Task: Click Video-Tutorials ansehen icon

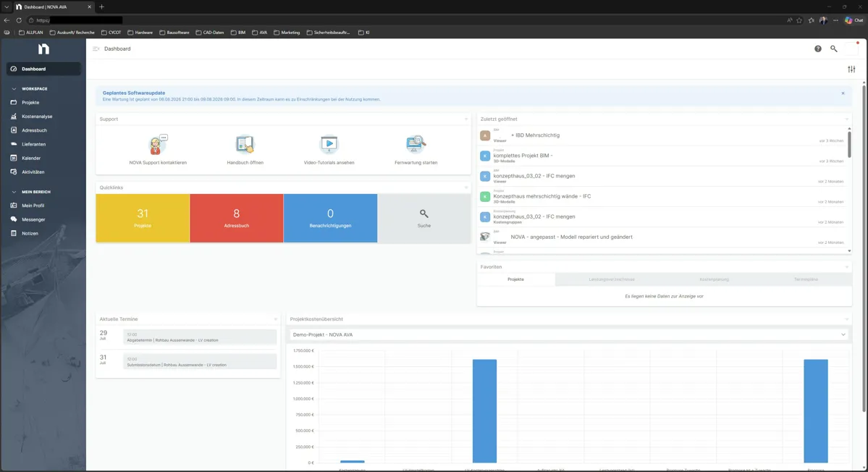Action: click(329, 144)
